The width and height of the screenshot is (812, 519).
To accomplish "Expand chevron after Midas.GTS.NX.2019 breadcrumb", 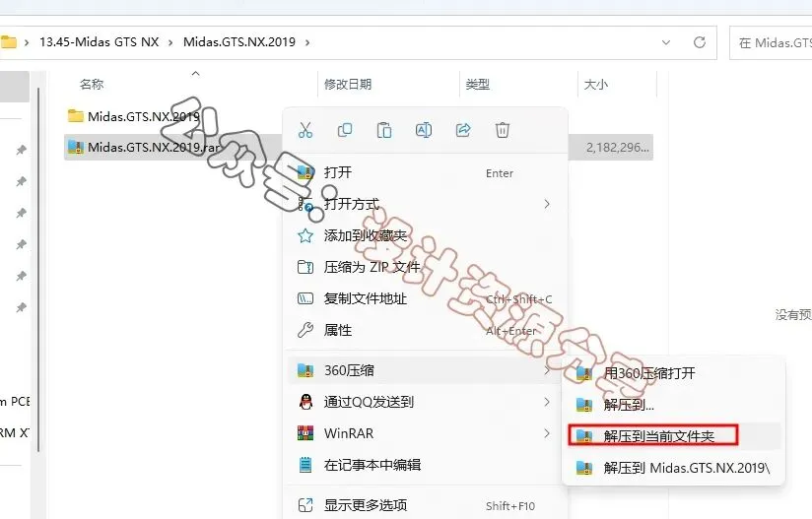I will [307, 42].
